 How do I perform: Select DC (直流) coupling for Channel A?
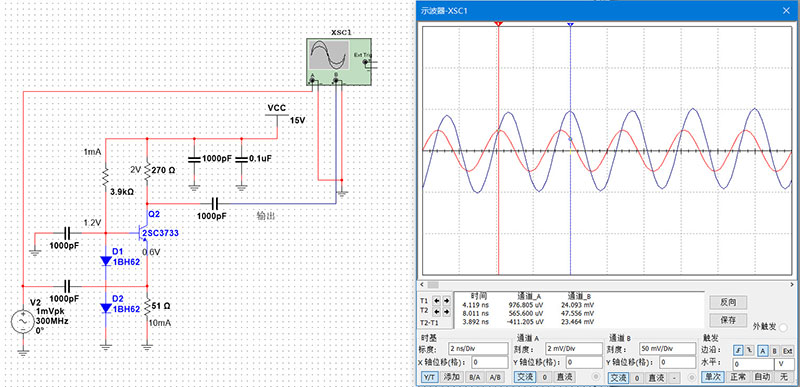563,377
